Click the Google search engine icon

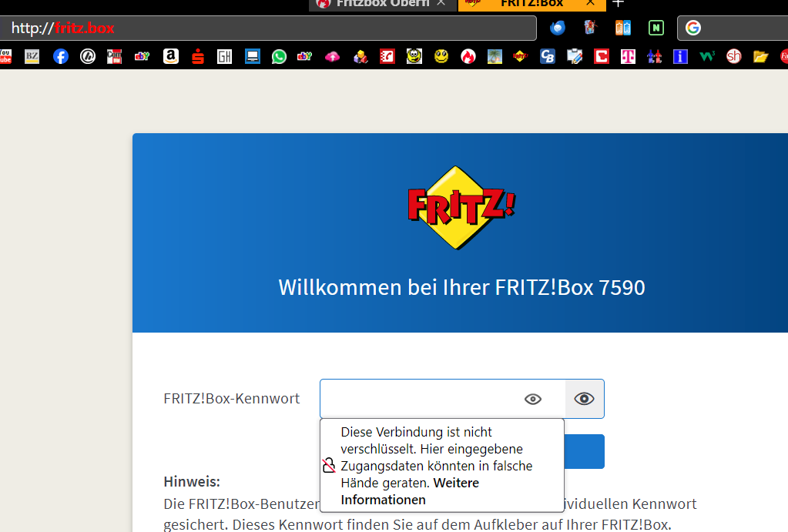click(693, 28)
